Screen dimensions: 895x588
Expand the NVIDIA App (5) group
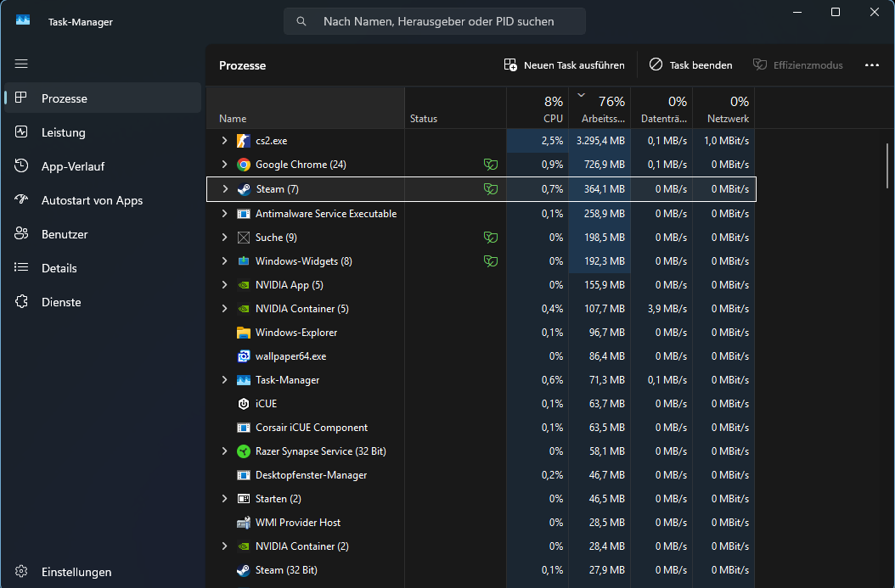224,284
